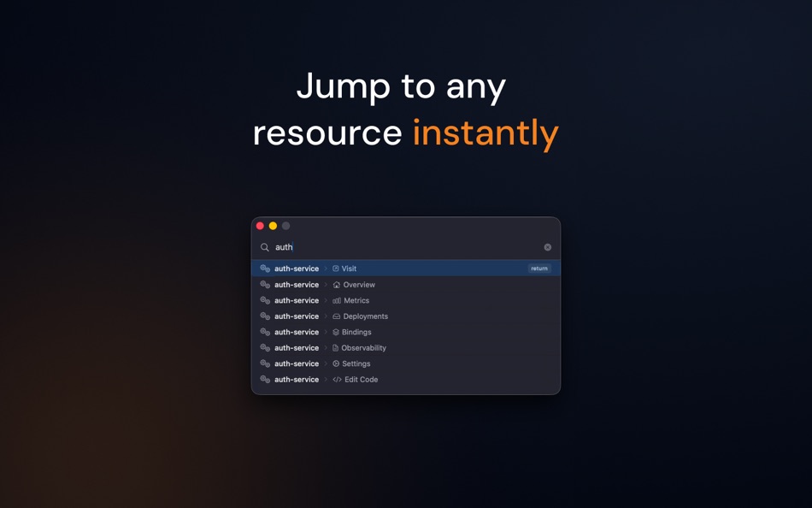Click the Deployments inbox icon

tap(335, 316)
